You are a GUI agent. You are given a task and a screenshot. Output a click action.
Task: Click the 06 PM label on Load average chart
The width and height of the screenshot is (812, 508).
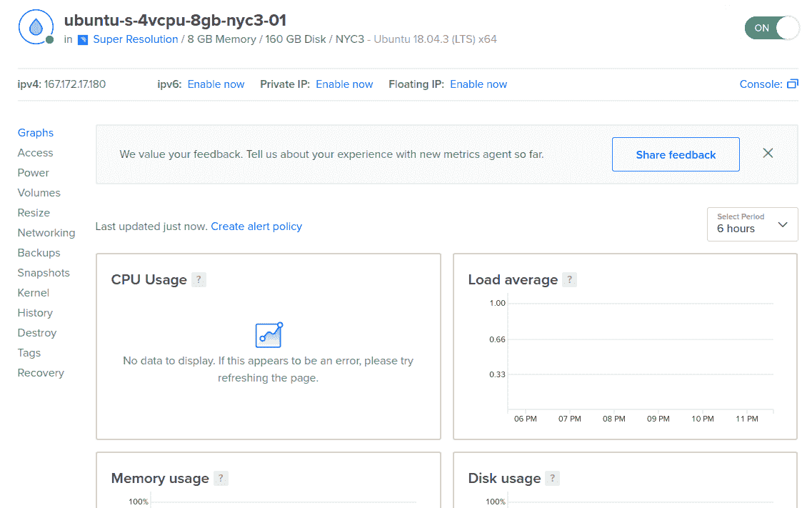tap(525, 419)
